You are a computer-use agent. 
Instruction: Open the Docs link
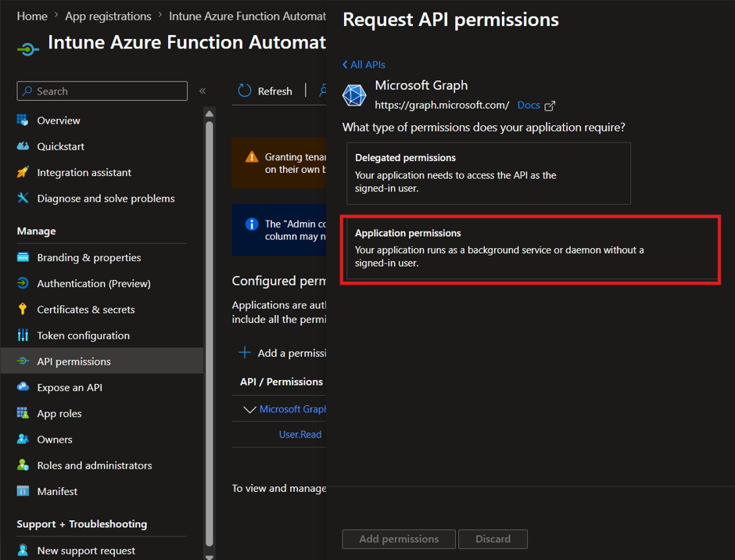click(x=529, y=105)
